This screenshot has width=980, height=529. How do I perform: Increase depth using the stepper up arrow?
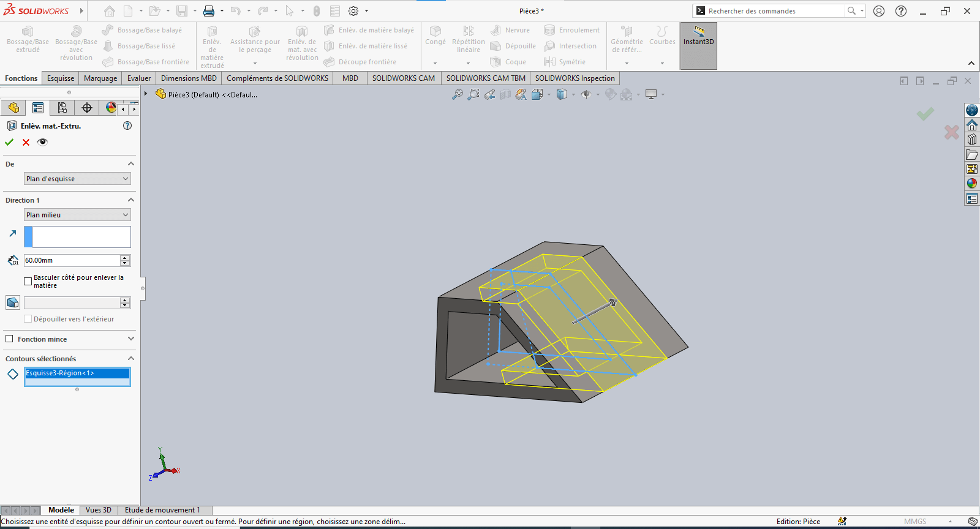125,258
